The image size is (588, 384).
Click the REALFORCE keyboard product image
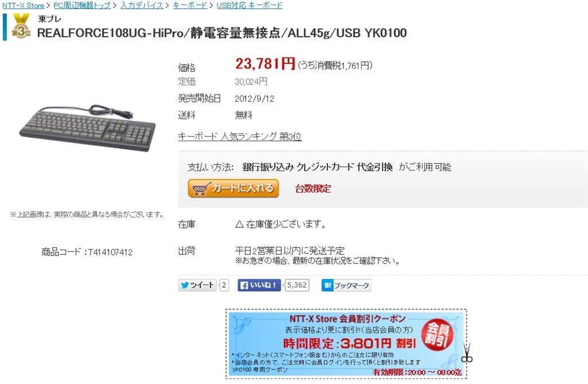click(88, 127)
